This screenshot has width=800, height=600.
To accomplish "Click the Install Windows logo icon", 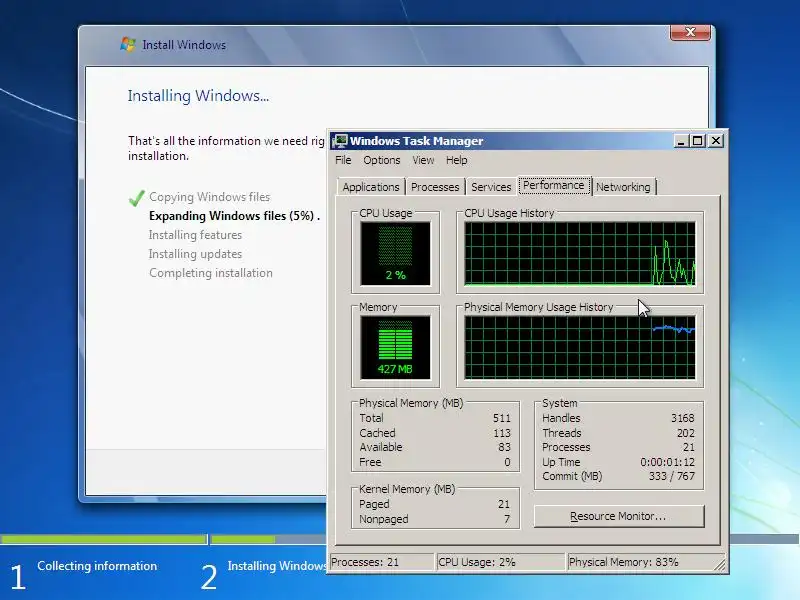I will (x=128, y=44).
